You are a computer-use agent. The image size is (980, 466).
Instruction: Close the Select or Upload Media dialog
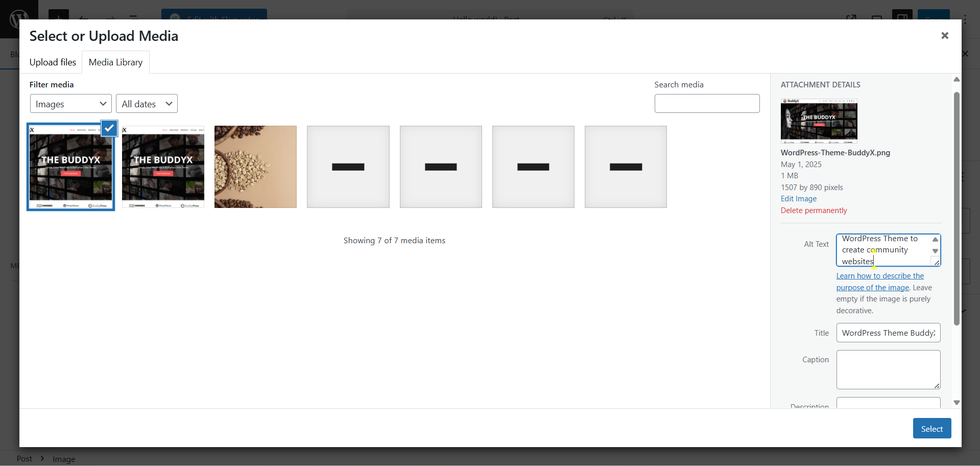coord(944,36)
